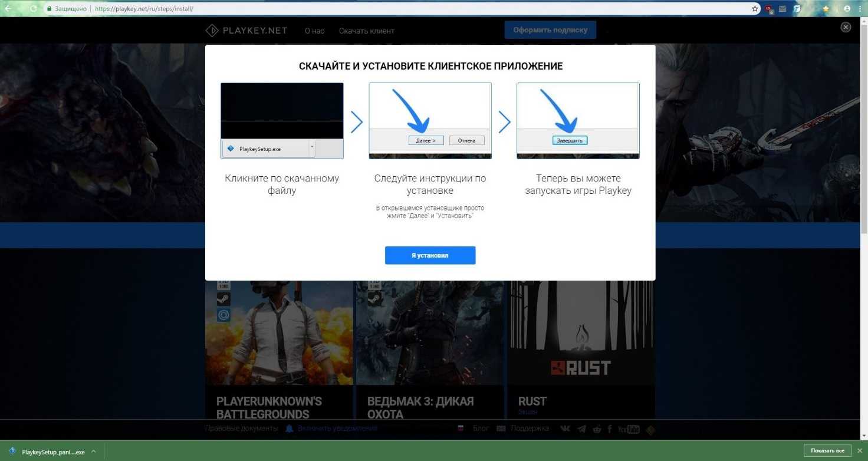Reload the page with refresh icon

(x=34, y=9)
